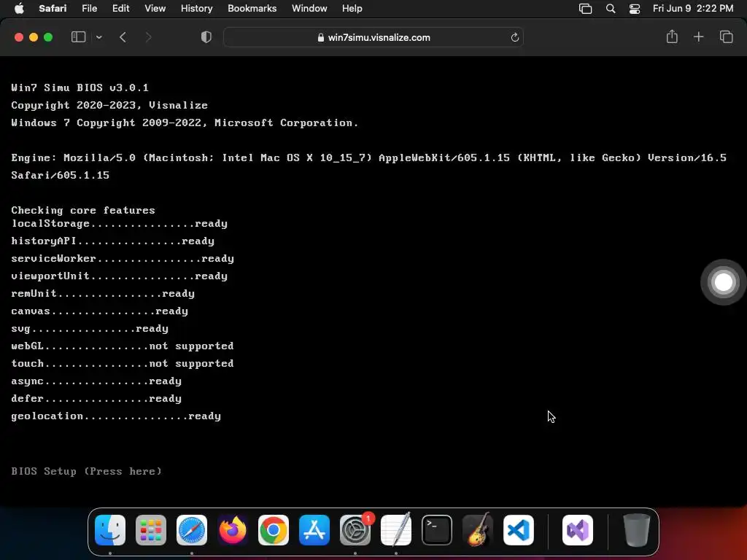
Task: Click the "Checking core features" heading
Action: [83, 210]
